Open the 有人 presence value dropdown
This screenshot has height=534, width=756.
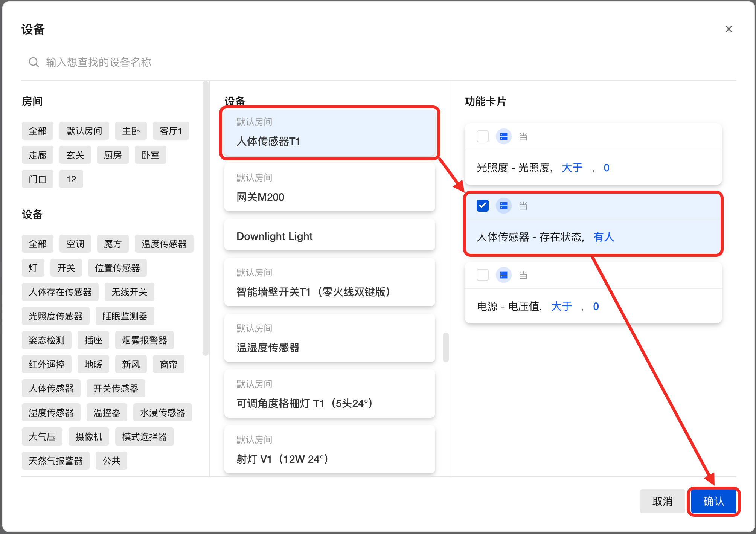604,237
